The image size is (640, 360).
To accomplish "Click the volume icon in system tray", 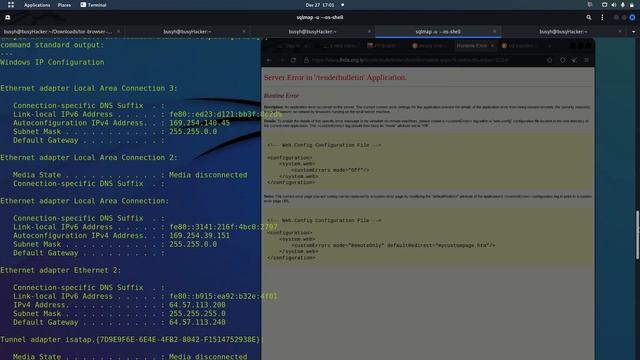I will click(613, 5).
